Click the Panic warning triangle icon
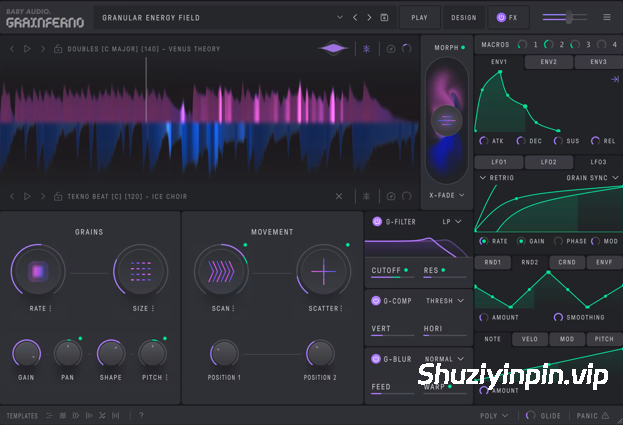Image resolution: width=623 pixels, height=425 pixels. pos(605,415)
